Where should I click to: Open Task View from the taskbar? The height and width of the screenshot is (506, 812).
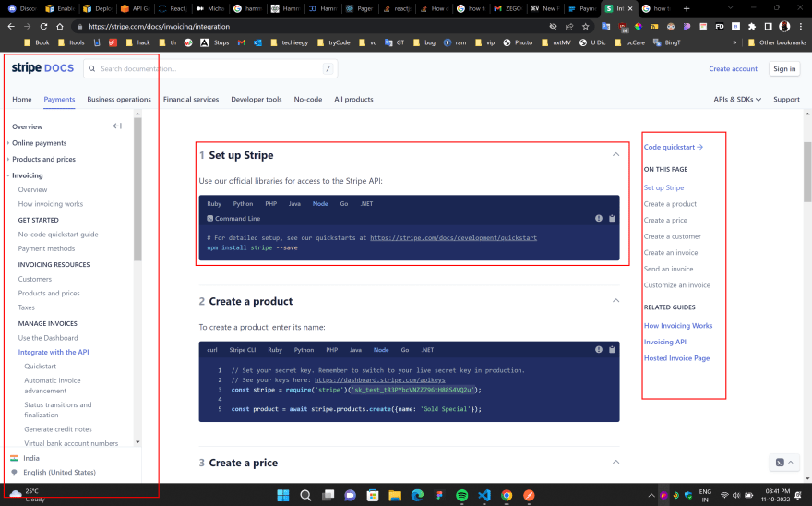(x=328, y=495)
